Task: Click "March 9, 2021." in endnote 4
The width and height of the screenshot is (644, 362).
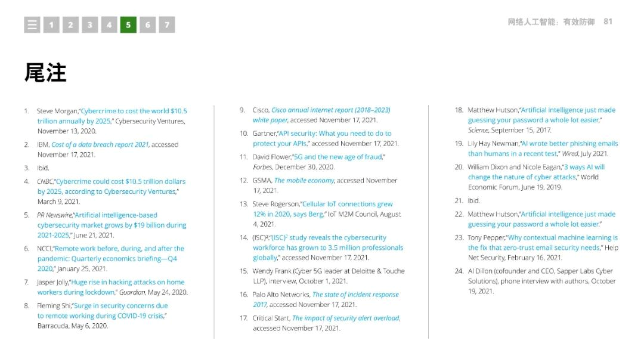Action: click(58, 202)
